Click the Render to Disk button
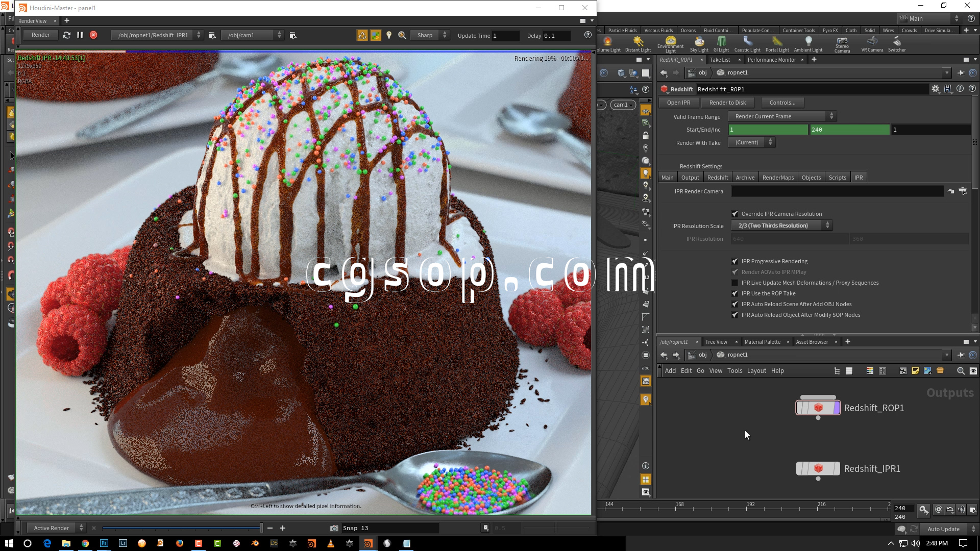This screenshot has height=551, width=980. [x=727, y=103]
